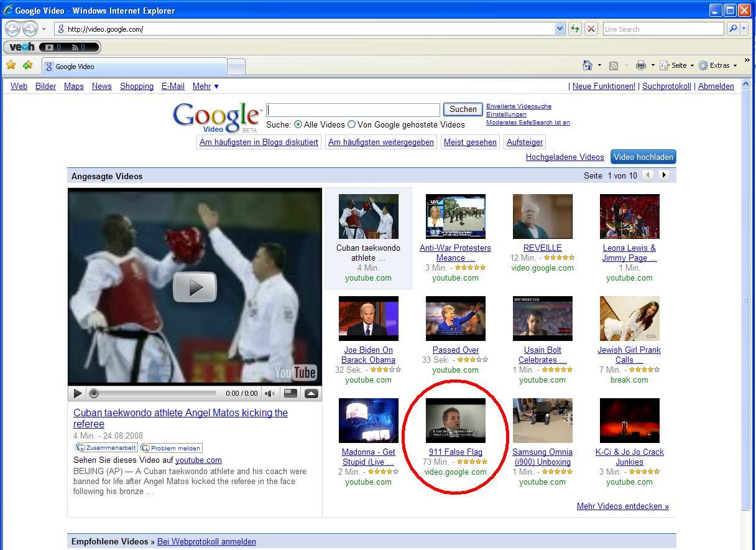This screenshot has height=550, width=756.
Task: Click the Meist gesehen link
Action: click(x=470, y=142)
